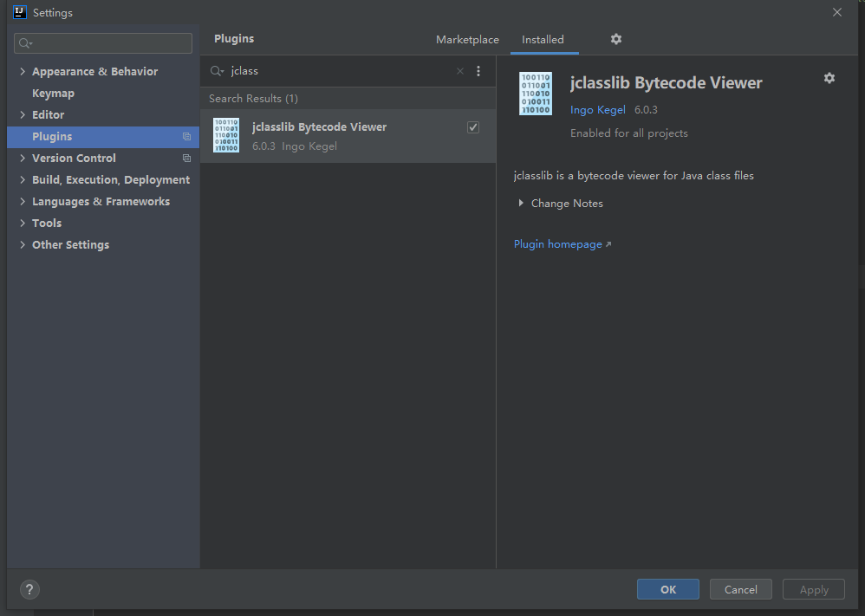Click the OK button

[x=668, y=589]
